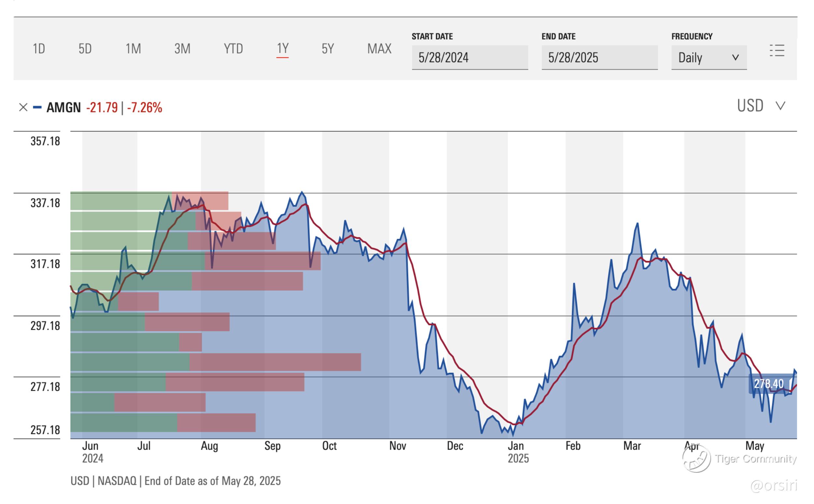Expand the USD currency chevron
Screen dimensions: 814x504
click(780, 106)
